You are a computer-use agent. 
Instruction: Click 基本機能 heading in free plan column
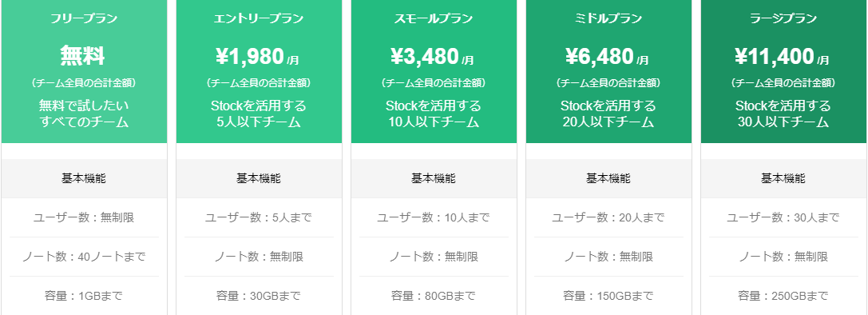(84, 178)
